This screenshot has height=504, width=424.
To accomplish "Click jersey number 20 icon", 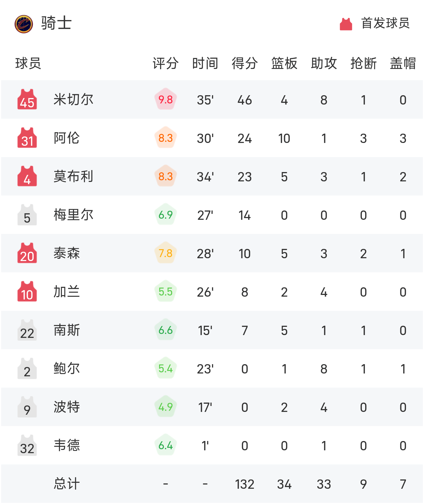I will click(27, 253).
